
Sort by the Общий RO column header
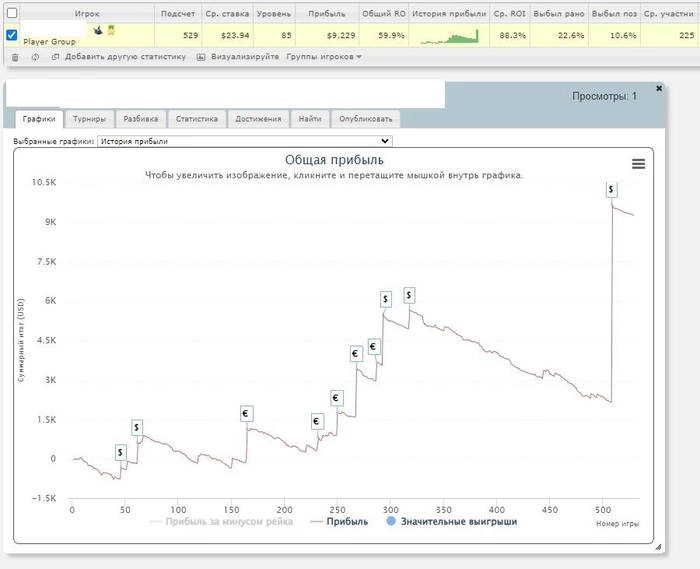coord(383,14)
